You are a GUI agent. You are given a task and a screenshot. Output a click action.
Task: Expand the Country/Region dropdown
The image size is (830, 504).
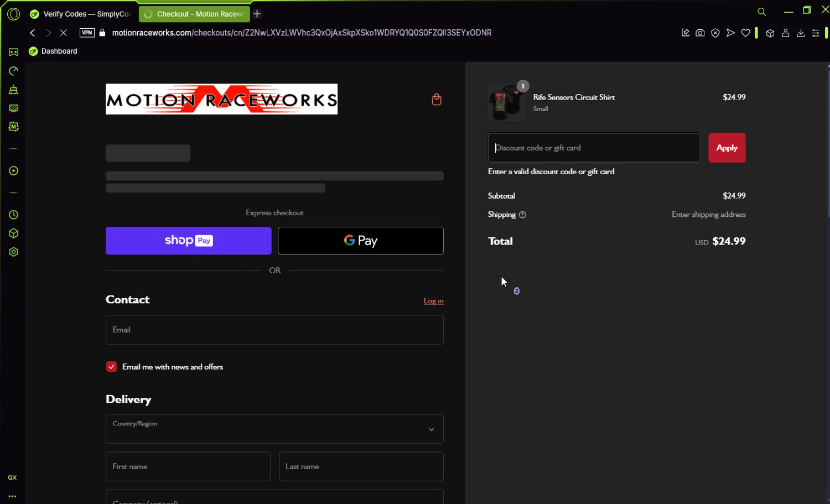274,429
